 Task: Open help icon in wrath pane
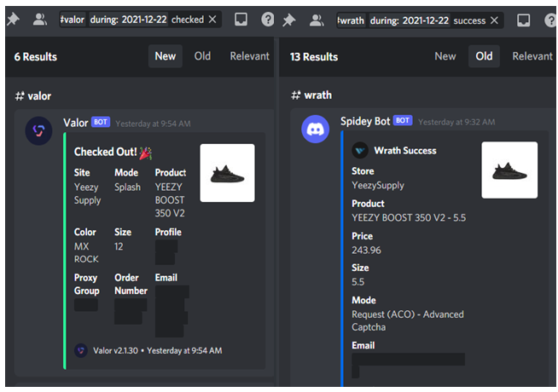click(x=551, y=20)
